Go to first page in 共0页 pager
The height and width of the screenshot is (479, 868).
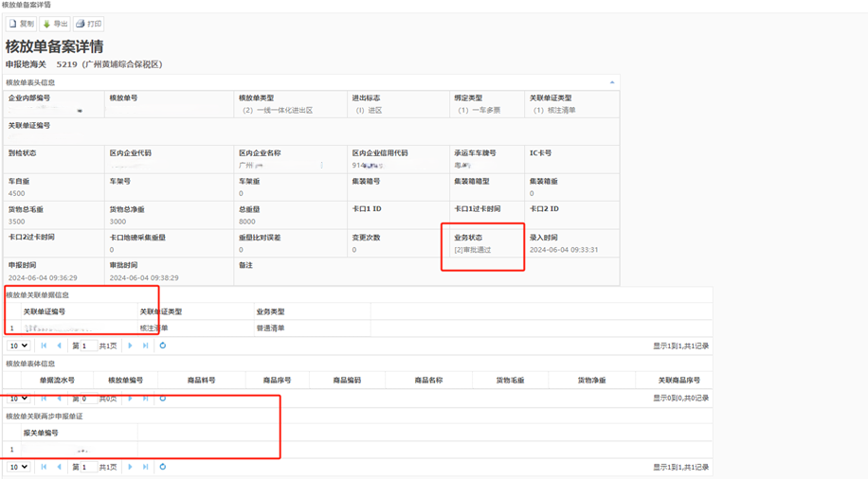pyautogui.click(x=44, y=399)
